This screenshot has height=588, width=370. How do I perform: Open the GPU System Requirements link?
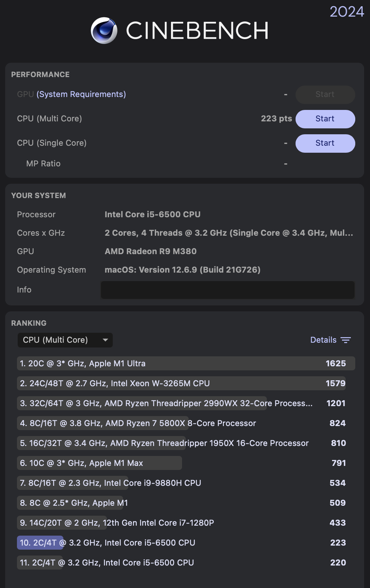coord(81,94)
